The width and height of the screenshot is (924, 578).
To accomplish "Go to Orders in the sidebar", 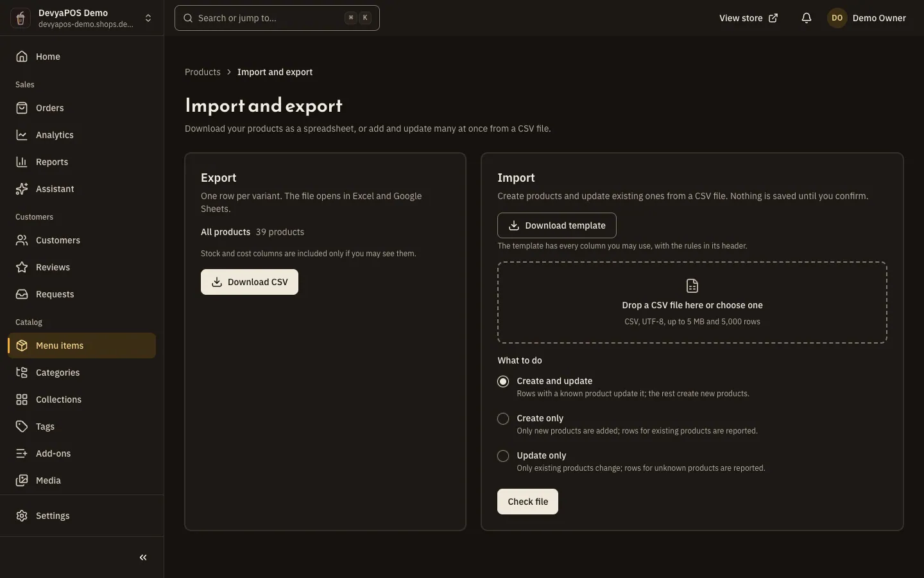I will 82,108.
